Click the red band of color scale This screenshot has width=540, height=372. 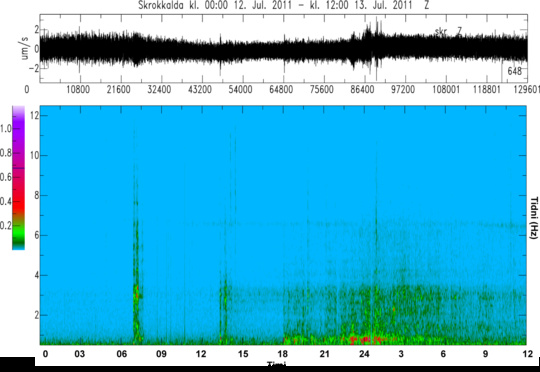coord(18,203)
